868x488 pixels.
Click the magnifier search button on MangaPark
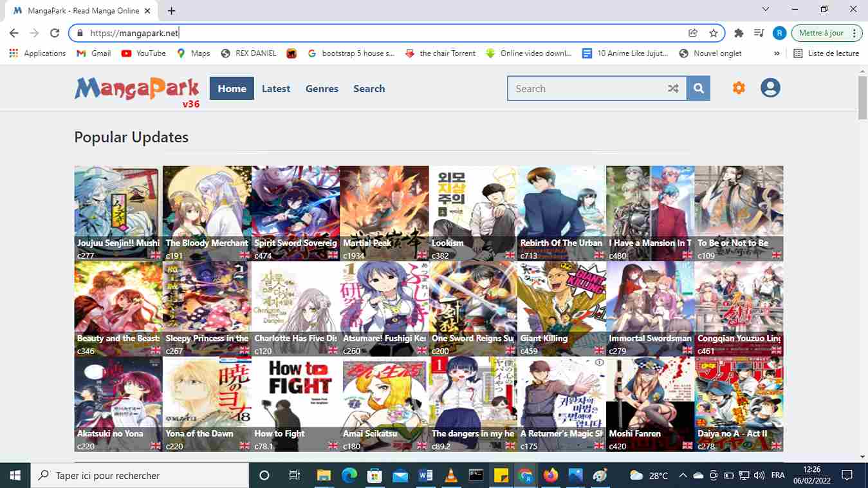pyautogui.click(x=698, y=89)
